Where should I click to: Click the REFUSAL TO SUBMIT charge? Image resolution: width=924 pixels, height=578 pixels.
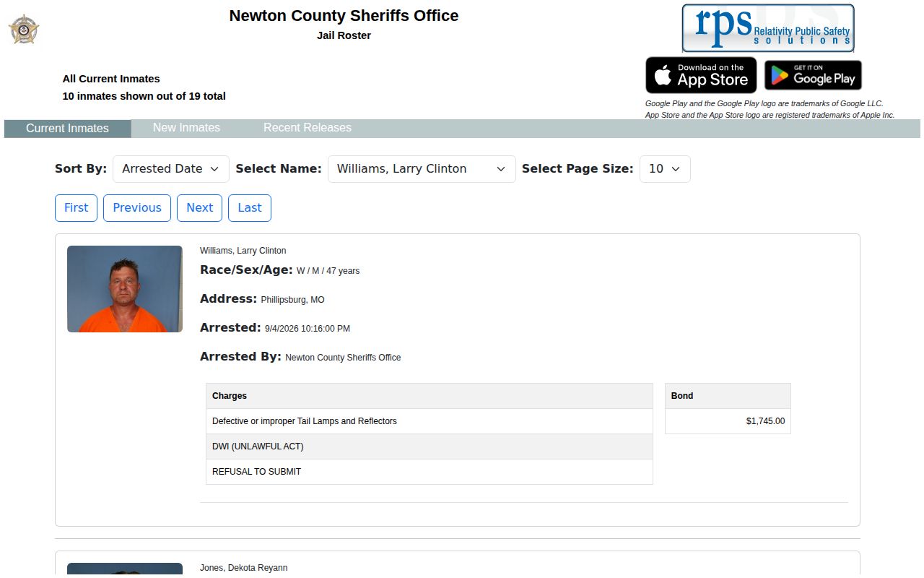(x=430, y=472)
